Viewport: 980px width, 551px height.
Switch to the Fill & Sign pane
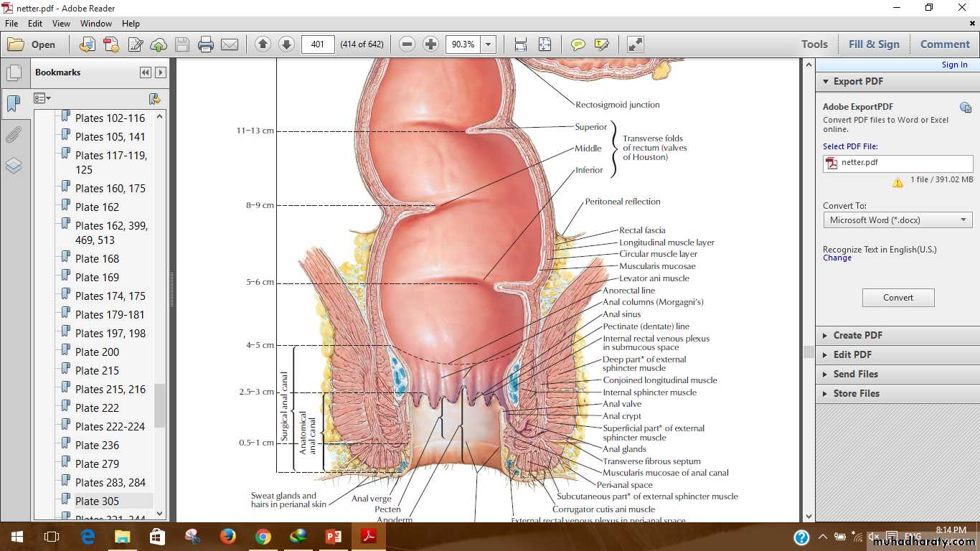(x=874, y=44)
